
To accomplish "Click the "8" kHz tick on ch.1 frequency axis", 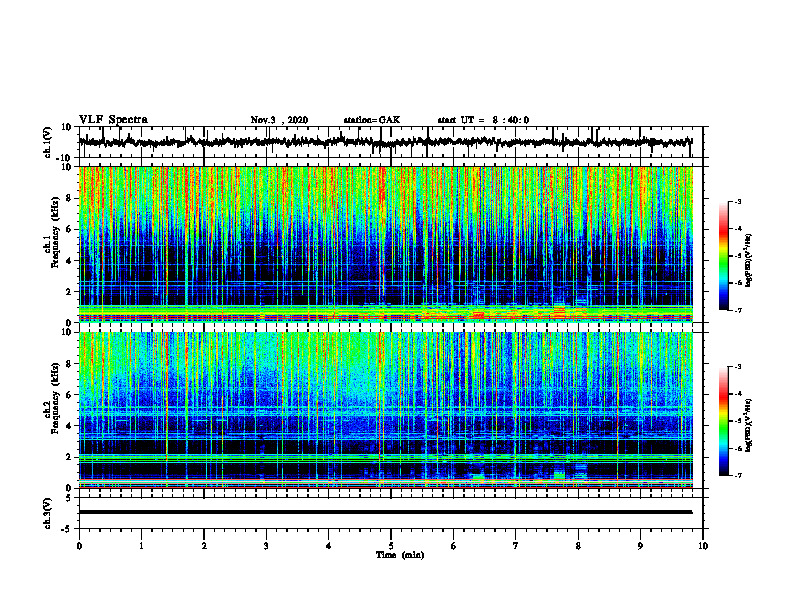I will 70,198.
